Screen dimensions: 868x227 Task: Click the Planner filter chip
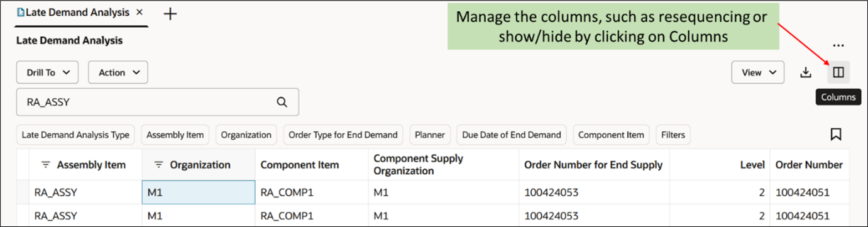coord(431,135)
